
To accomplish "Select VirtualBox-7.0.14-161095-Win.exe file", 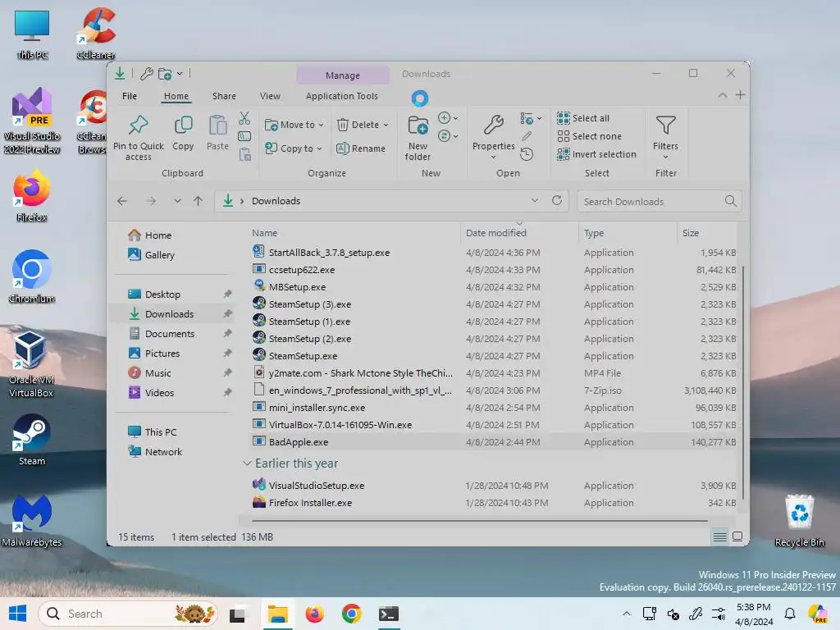I will pos(493,425).
